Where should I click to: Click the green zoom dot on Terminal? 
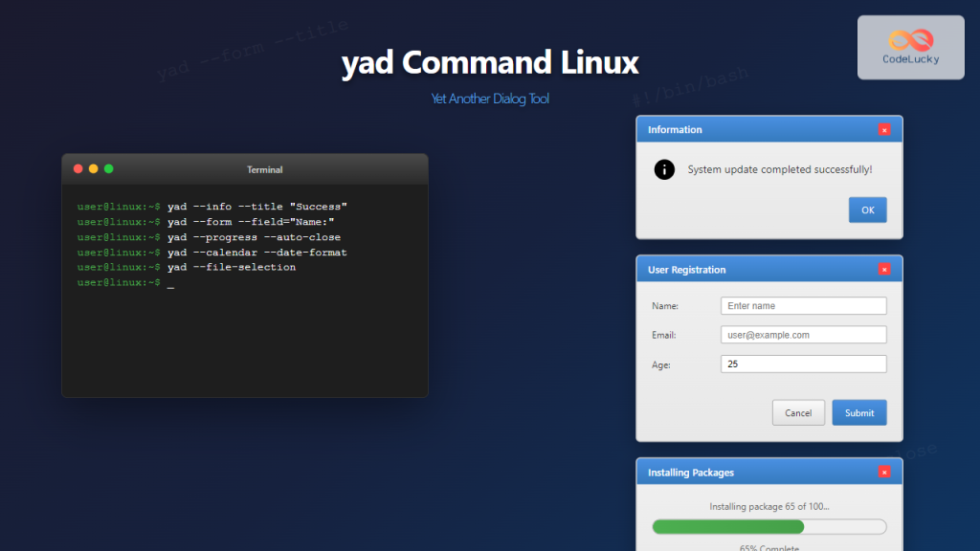pyautogui.click(x=108, y=168)
